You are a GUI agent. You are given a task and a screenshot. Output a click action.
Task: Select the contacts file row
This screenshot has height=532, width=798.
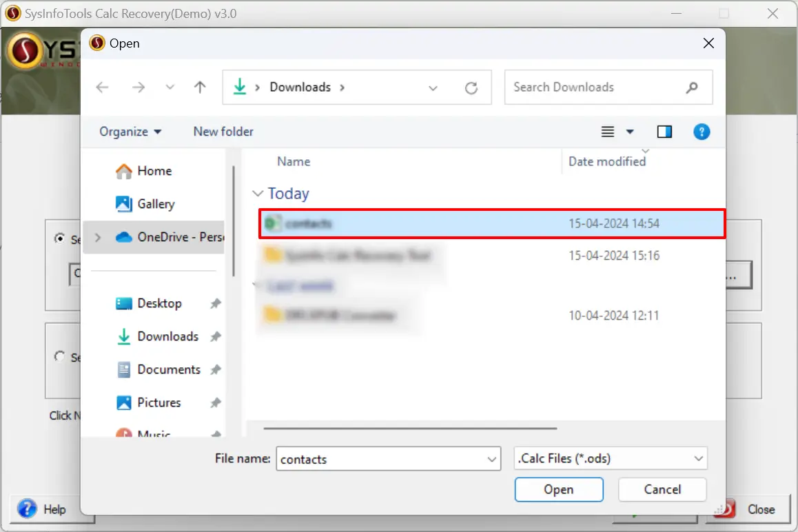[492, 223]
